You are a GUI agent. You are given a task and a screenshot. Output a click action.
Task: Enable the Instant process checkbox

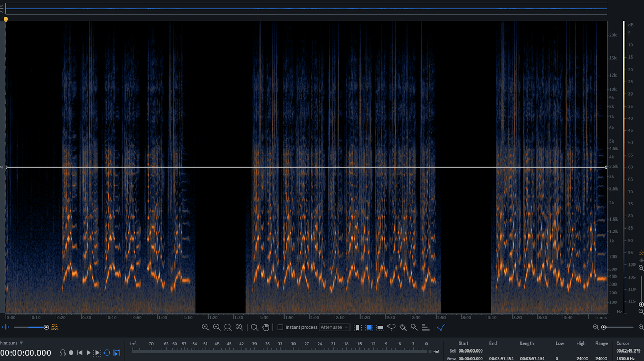[x=280, y=327]
